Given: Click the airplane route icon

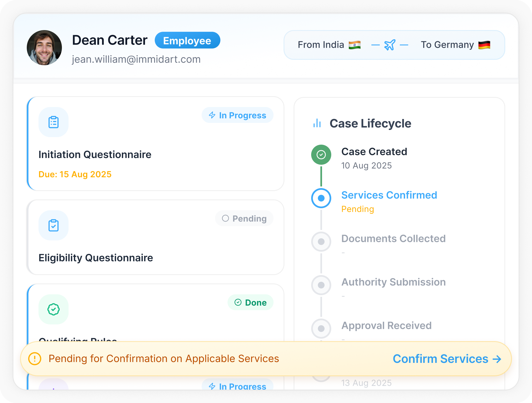Looking at the screenshot, I should (390, 45).
